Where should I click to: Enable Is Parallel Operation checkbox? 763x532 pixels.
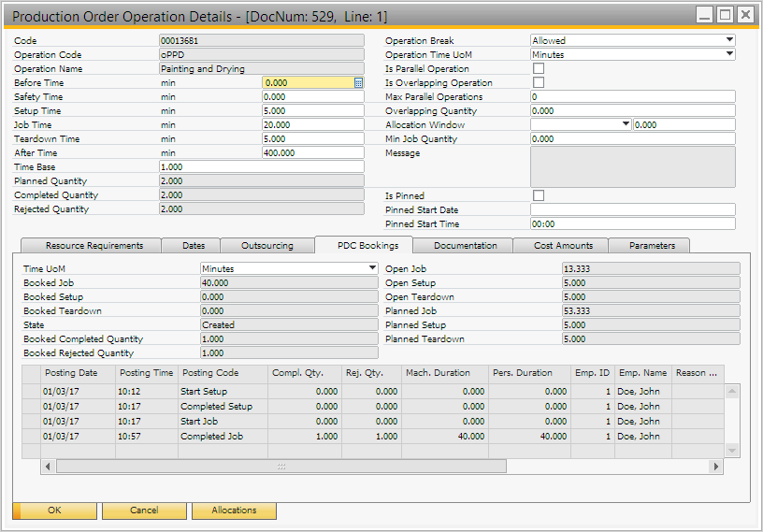tap(538, 69)
